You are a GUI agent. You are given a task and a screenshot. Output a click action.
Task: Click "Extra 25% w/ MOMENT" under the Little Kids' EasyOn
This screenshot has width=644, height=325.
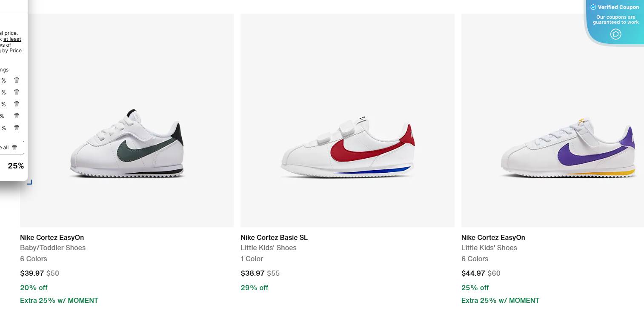500,300
